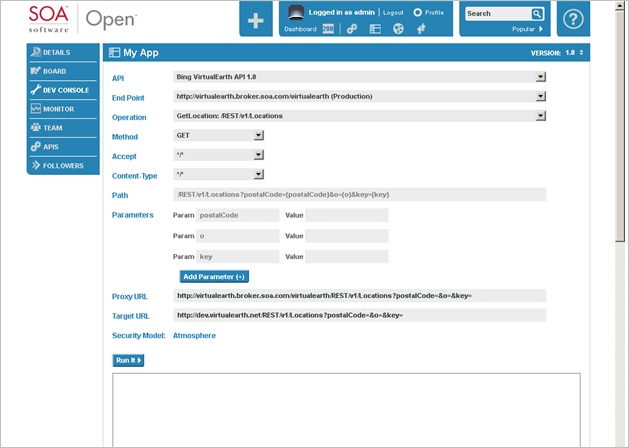Open the Dev Console sidebar tab
The width and height of the screenshot is (629, 448).
coord(63,90)
